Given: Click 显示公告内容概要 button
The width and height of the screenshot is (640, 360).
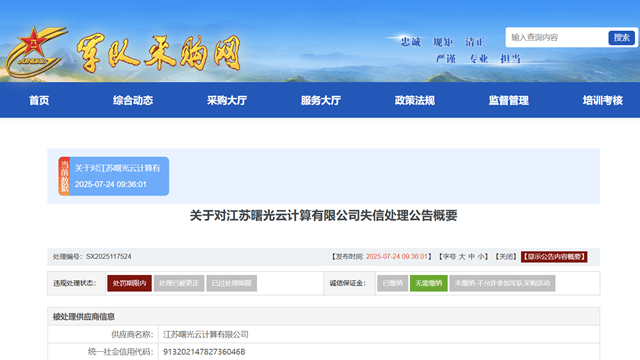Looking at the screenshot, I should [554, 257].
